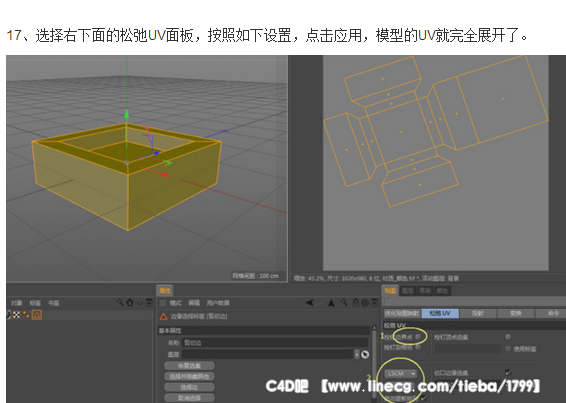Open the 标签 menu in Object manager

(x=35, y=303)
